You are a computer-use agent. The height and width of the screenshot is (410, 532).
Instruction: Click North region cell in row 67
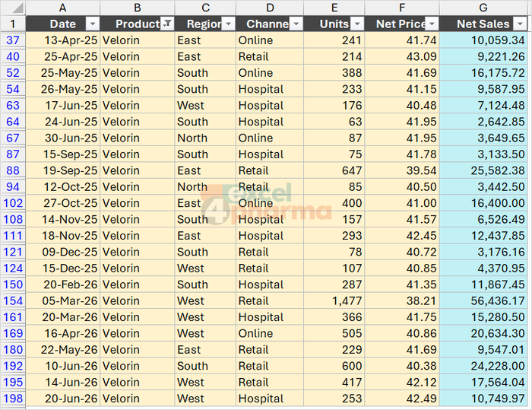coord(205,138)
